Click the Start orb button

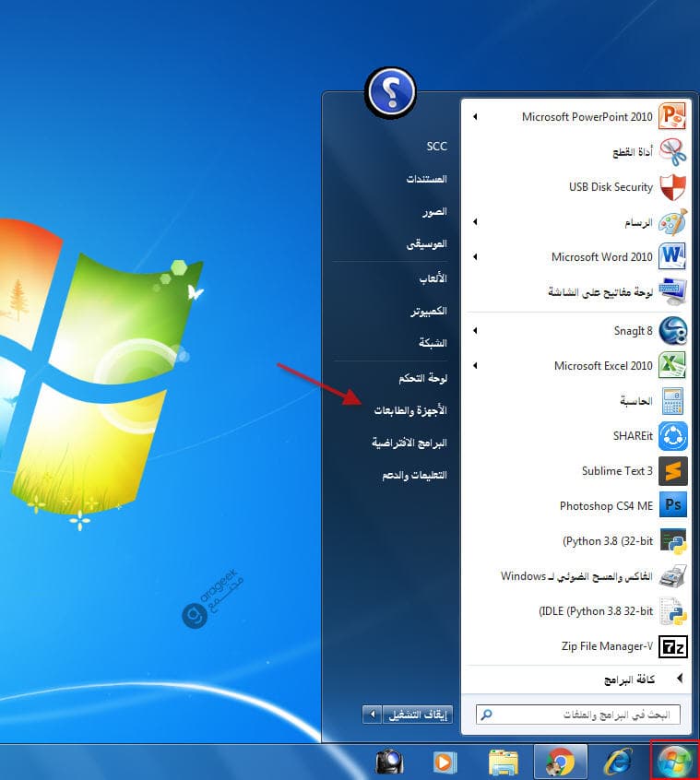tap(674, 762)
